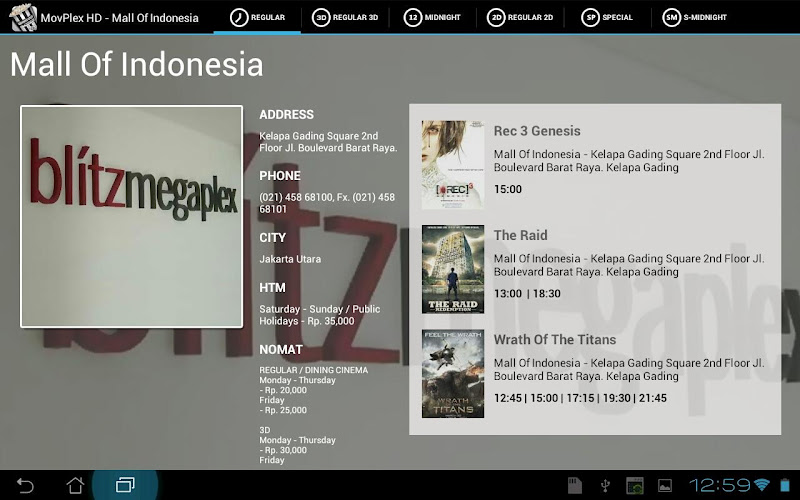Tap the USB connection status icon
The height and width of the screenshot is (500, 800).
605,485
